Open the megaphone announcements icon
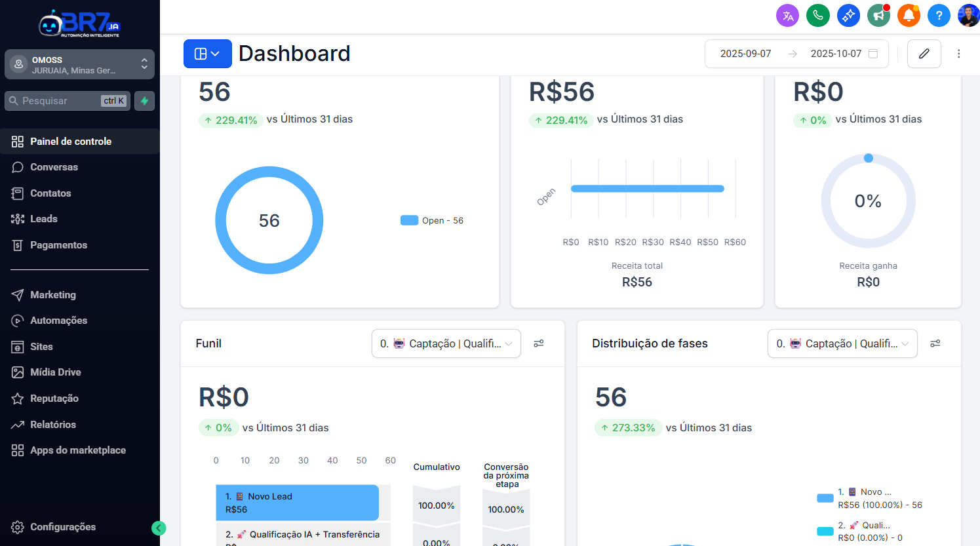Screen dimensions: 980x546 tap(878, 15)
